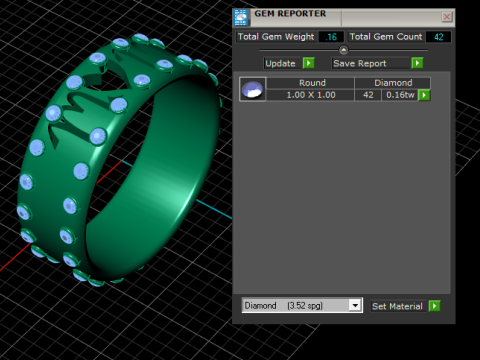This screenshot has width=480, height=360.
Task: Click green arrow next to Update
Action: coord(309,63)
